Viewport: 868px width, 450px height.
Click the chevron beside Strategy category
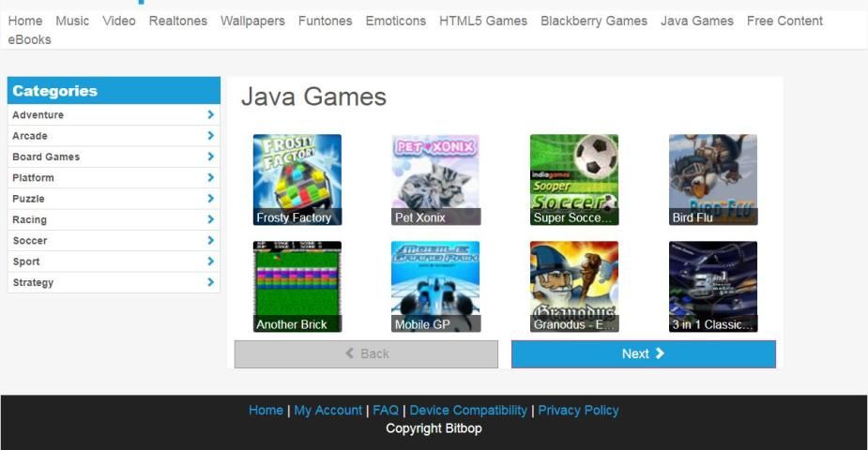[x=210, y=282]
